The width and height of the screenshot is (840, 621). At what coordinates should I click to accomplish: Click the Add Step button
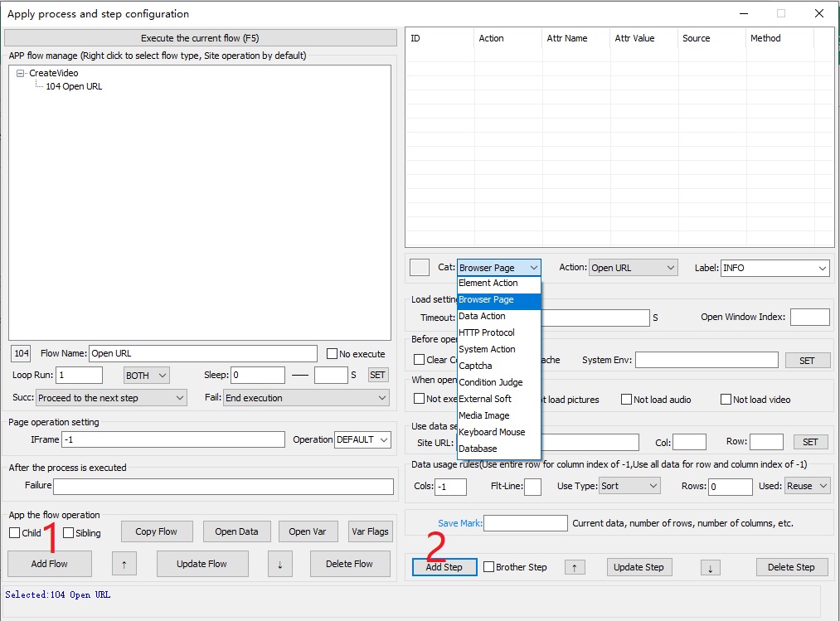tap(444, 567)
